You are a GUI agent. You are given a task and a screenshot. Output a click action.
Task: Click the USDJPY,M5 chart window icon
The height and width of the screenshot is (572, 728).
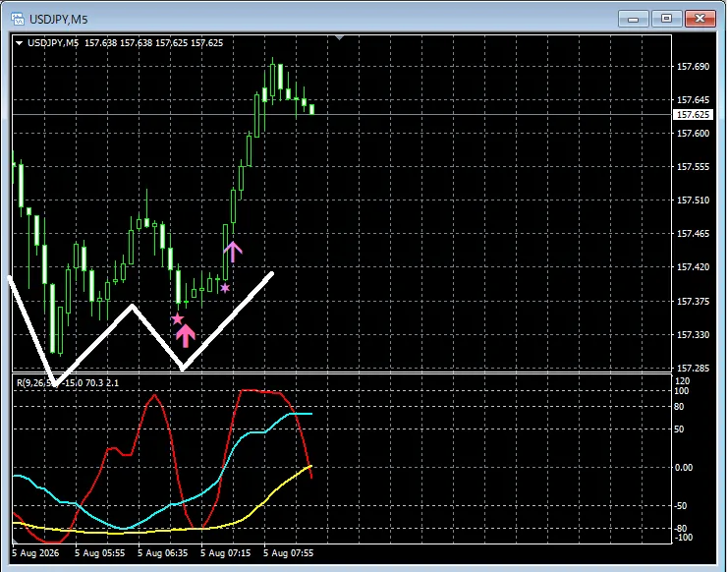click(x=18, y=19)
